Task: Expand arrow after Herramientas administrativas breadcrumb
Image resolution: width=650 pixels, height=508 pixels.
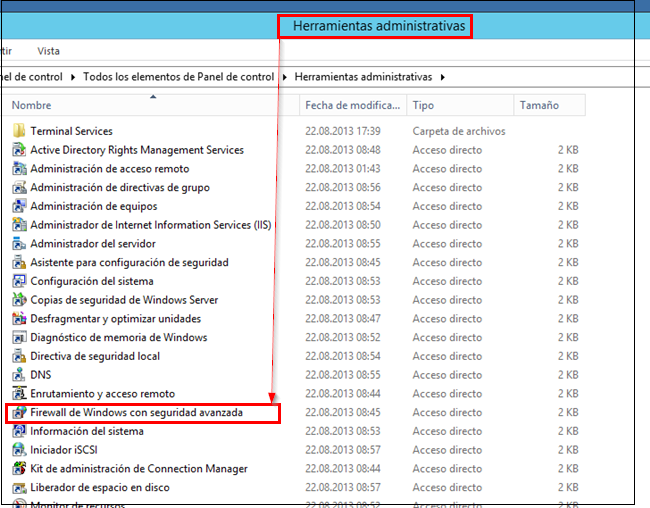Action: 443,77
